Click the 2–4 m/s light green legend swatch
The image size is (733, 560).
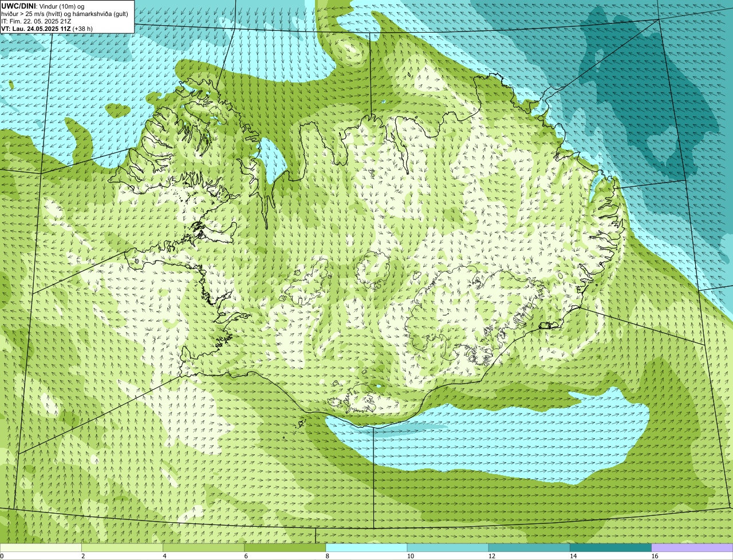tap(122, 548)
